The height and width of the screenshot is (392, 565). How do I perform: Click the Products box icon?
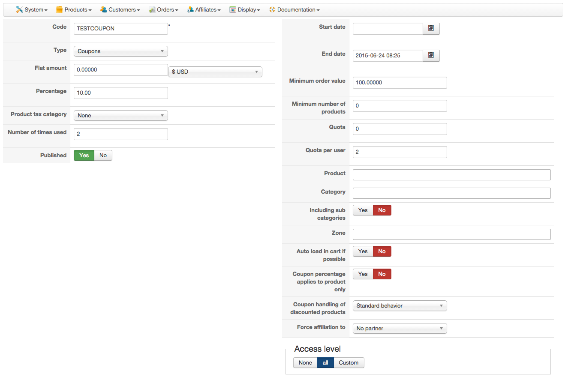point(59,9)
